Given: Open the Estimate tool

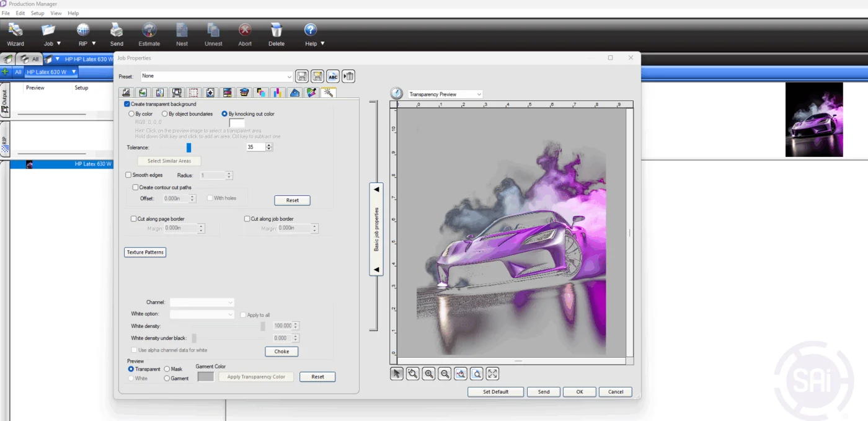Looking at the screenshot, I should coord(149,35).
